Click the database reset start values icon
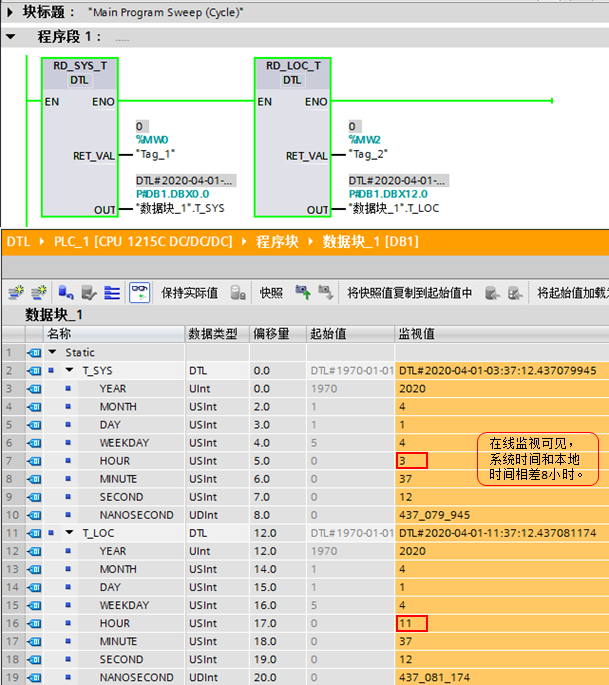The image size is (609, 685). [x=66, y=292]
